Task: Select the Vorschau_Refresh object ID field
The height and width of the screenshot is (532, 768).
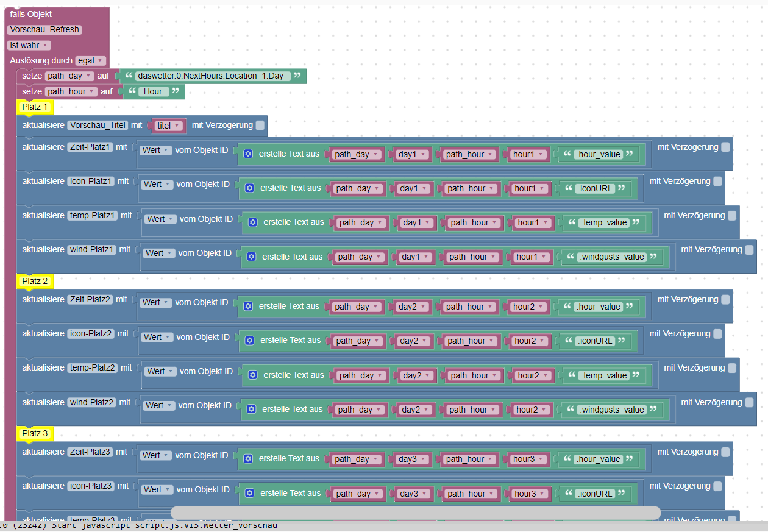Action: 44,29
